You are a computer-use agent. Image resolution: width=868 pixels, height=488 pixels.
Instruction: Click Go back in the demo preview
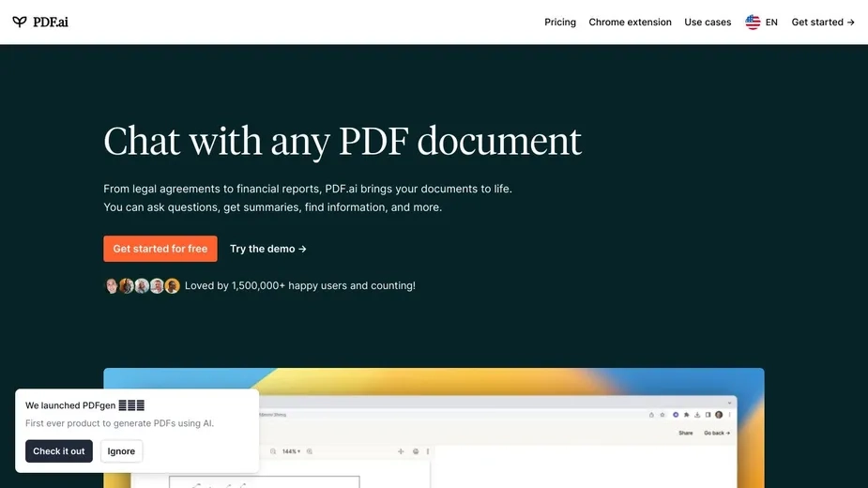tap(717, 434)
